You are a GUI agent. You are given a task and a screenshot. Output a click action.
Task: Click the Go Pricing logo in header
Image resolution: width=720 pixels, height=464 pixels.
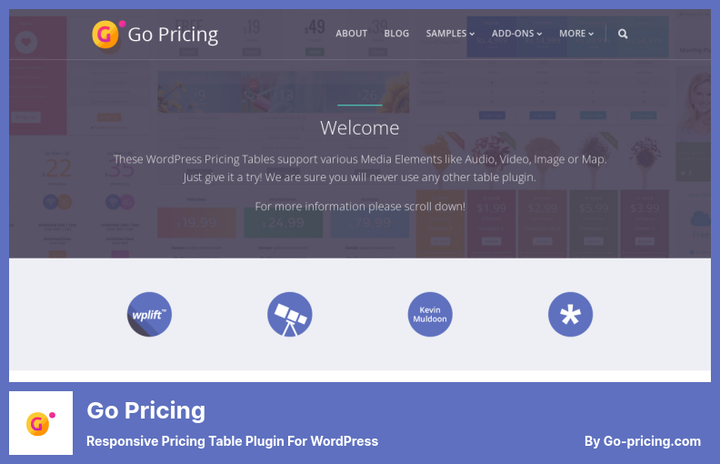click(108, 34)
